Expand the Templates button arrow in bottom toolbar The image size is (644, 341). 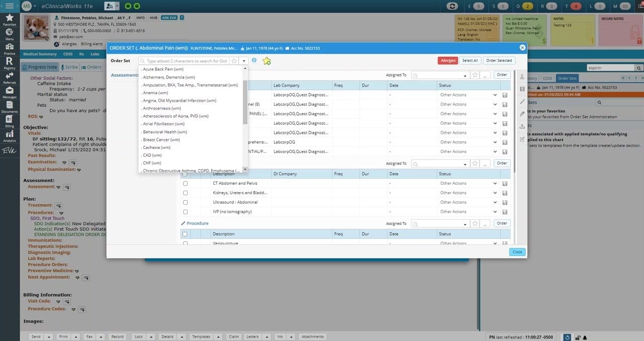point(217,336)
